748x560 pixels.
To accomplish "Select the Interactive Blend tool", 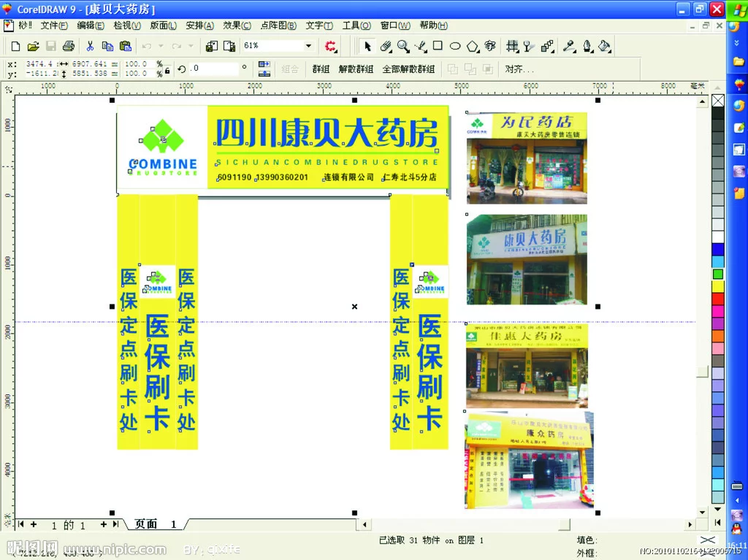I will click(x=548, y=46).
